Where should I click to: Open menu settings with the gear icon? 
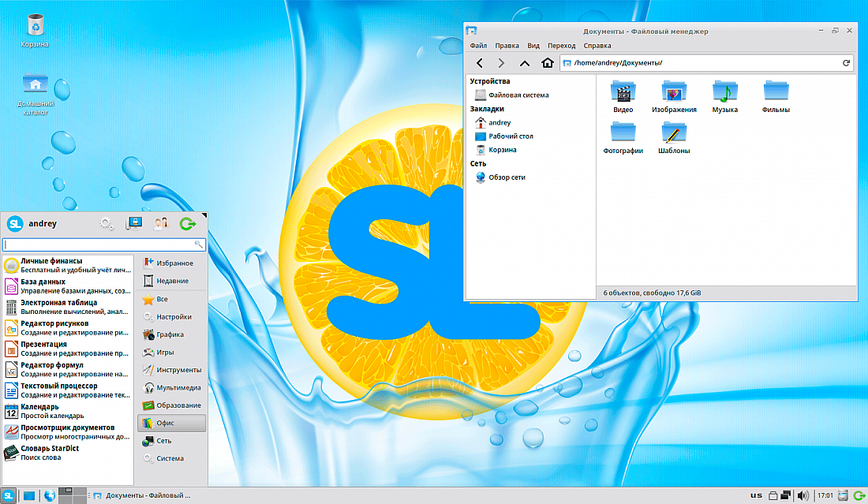[107, 223]
